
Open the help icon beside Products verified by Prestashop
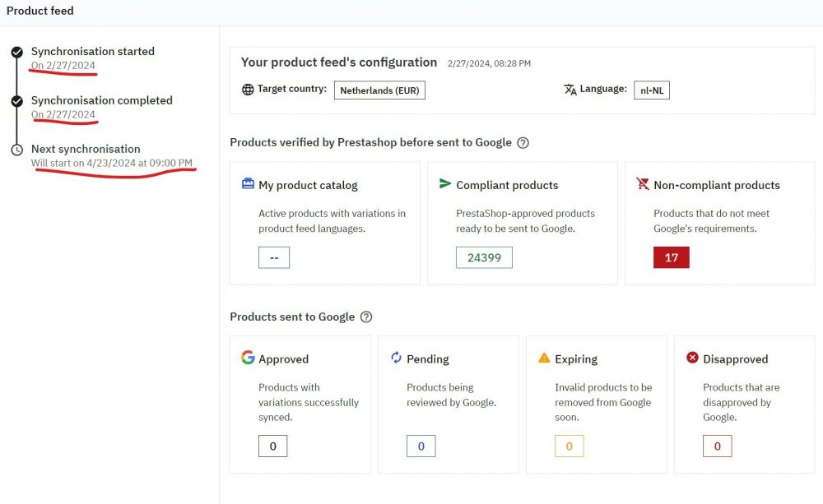523,142
